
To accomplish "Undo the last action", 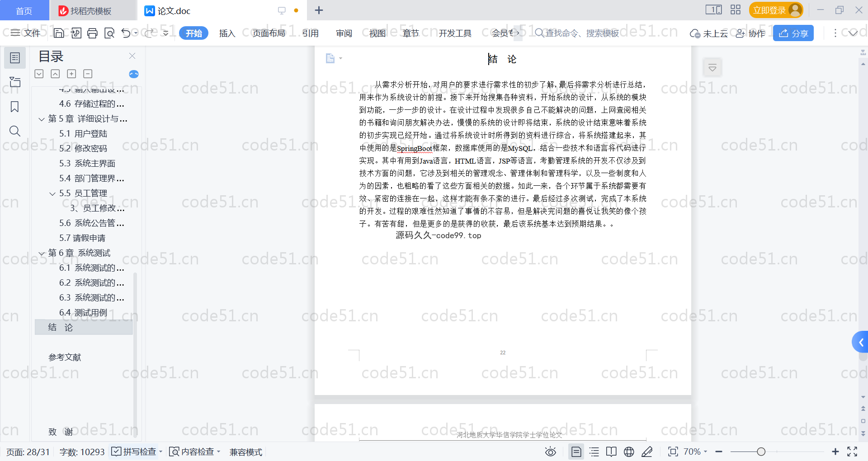I will pyautogui.click(x=126, y=33).
